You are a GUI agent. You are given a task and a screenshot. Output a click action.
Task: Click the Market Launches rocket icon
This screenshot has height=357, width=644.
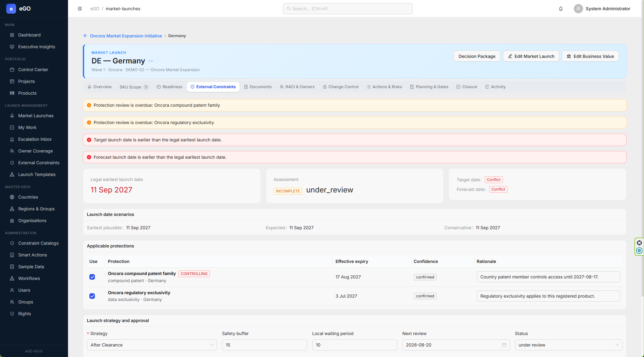[x=12, y=116]
